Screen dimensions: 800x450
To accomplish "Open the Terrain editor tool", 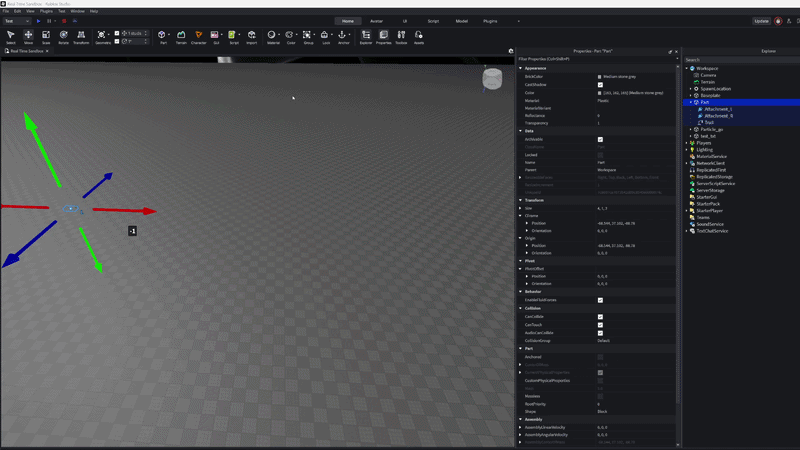I will [x=181, y=36].
